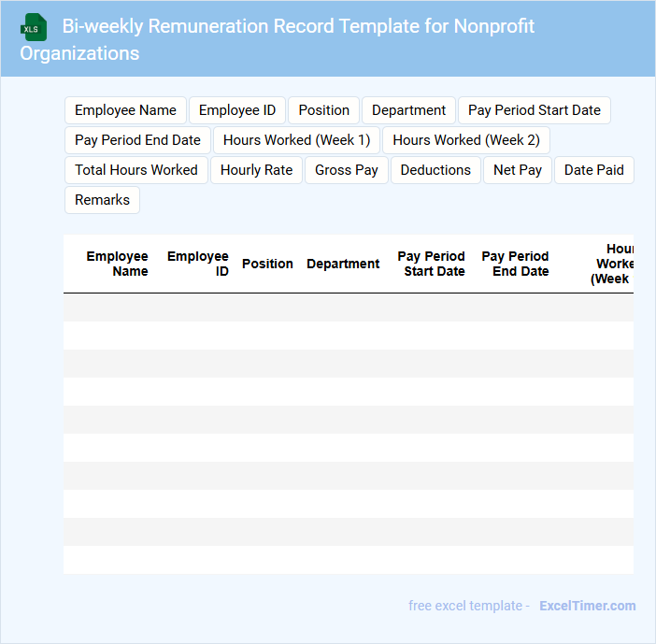Select the Deductions tag
The image size is (656, 644).
click(x=435, y=170)
